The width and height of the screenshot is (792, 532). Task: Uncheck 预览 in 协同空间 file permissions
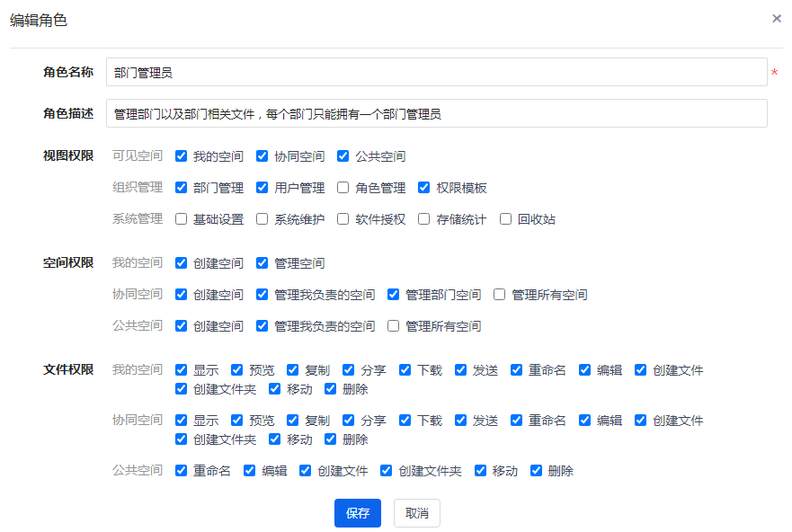point(236,420)
